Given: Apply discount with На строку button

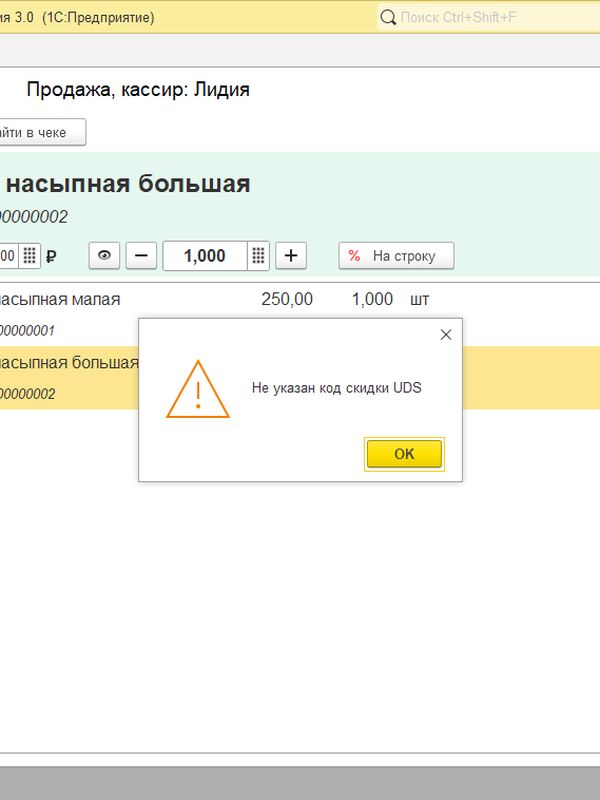Looking at the screenshot, I should [396, 255].
